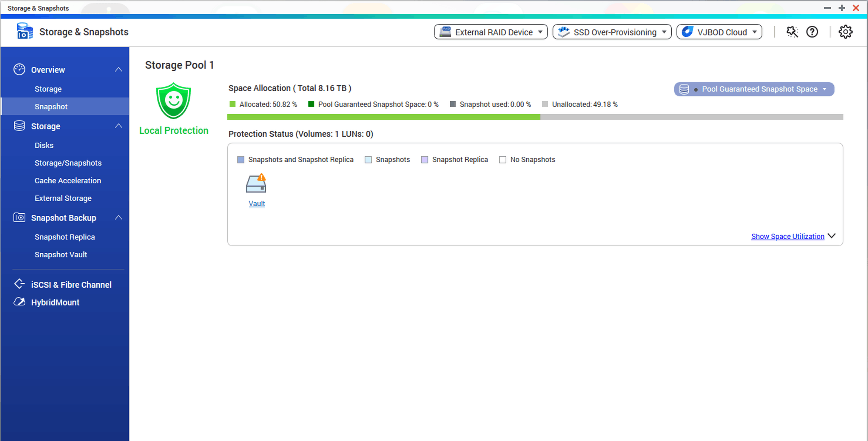868x441 pixels.
Task: Go to Cache Acceleration page
Action: click(68, 181)
